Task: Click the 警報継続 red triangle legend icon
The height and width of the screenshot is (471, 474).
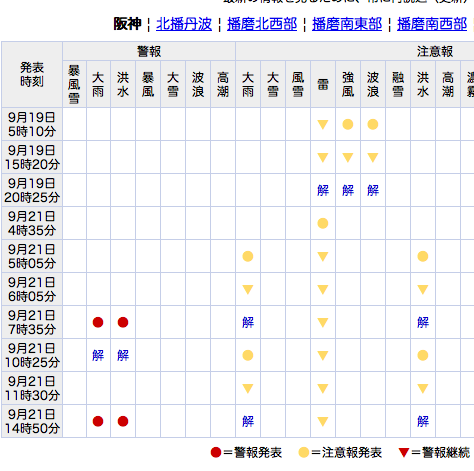Action: pyautogui.click(x=404, y=453)
